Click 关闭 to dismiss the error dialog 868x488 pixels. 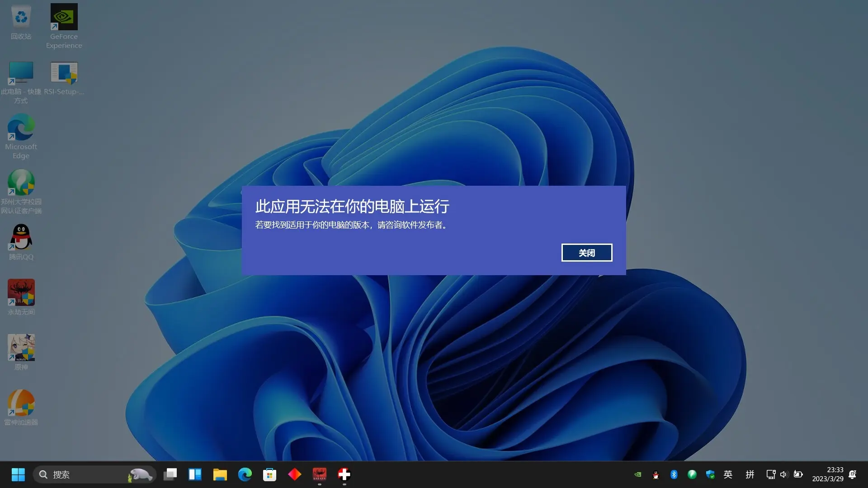pyautogui.click(x=587, y=253)
